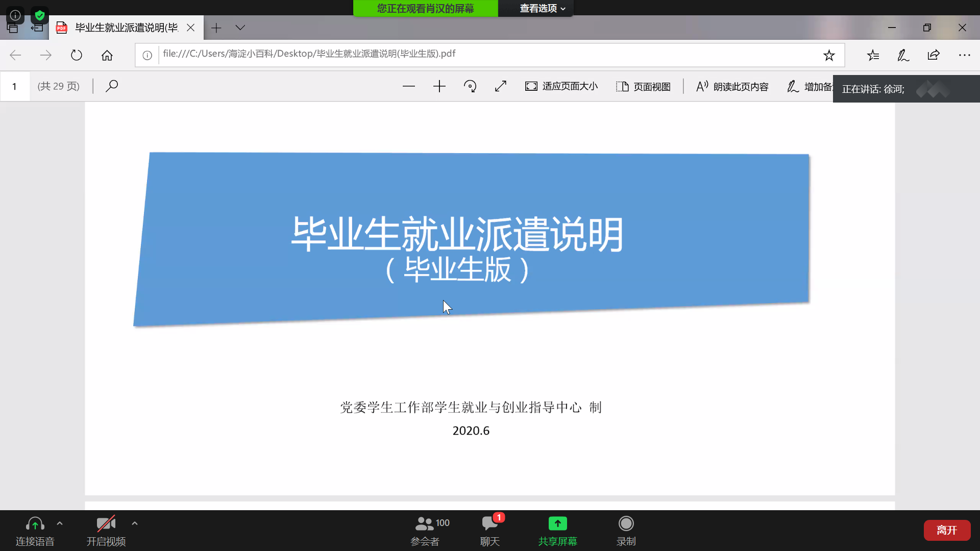Screen dimensions: 980x551
Task: Open the search tool in the PDF viewer
Action: (112, 86)
